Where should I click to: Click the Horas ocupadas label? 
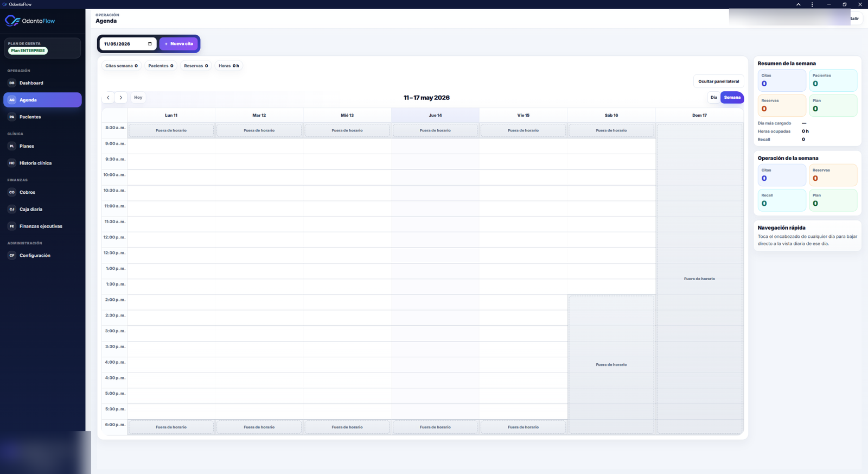click(774, 131)
